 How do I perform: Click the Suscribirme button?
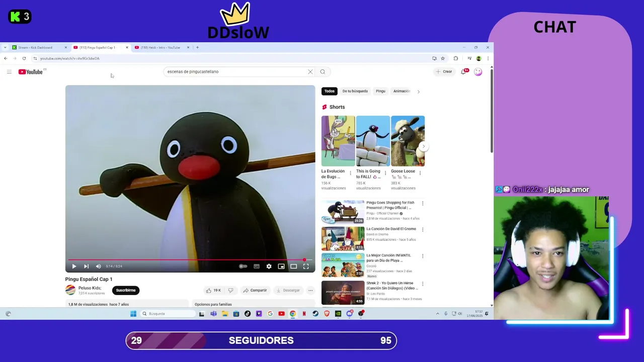pyautogui.click(x=126, y=290)
